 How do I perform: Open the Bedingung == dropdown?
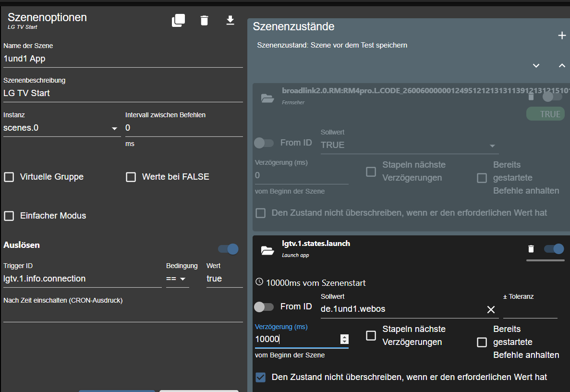(178, 279)
